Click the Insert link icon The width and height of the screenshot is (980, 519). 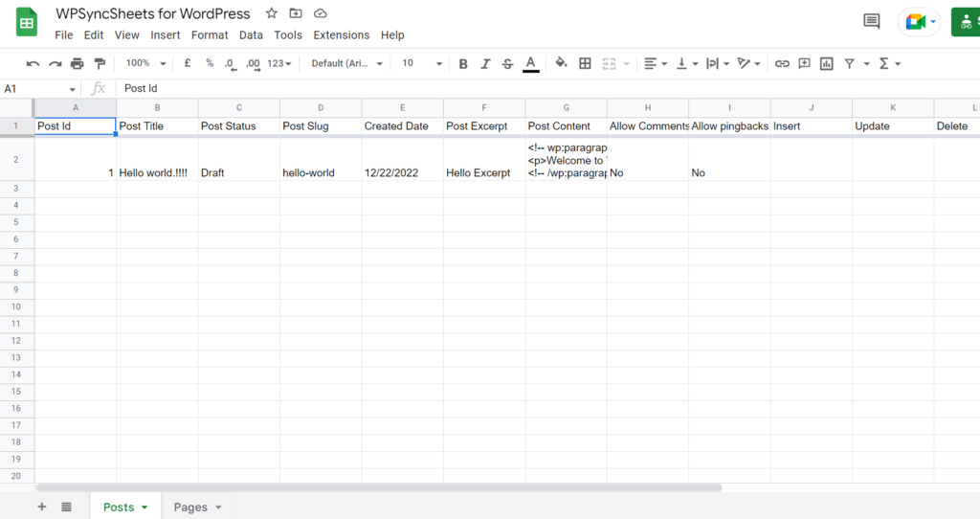[x=782, y=63]
